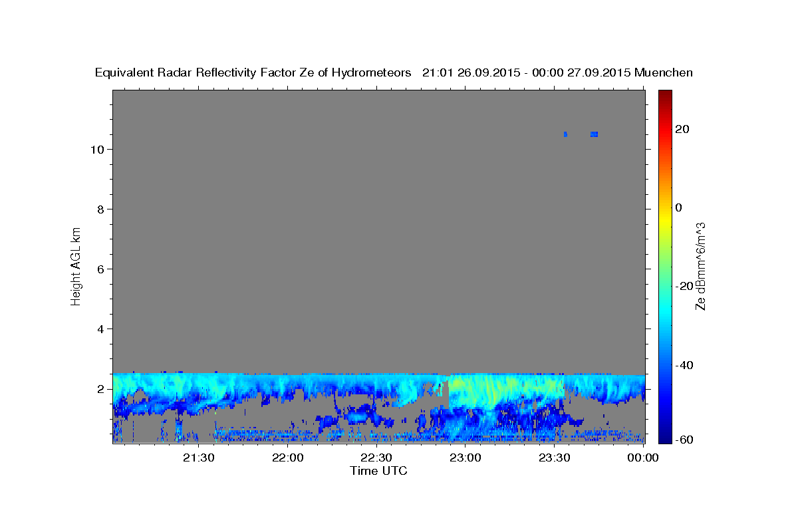Click the isolated blue echo near 10.5 km
The width and height of the screenshot is (798, 532).
594,134
